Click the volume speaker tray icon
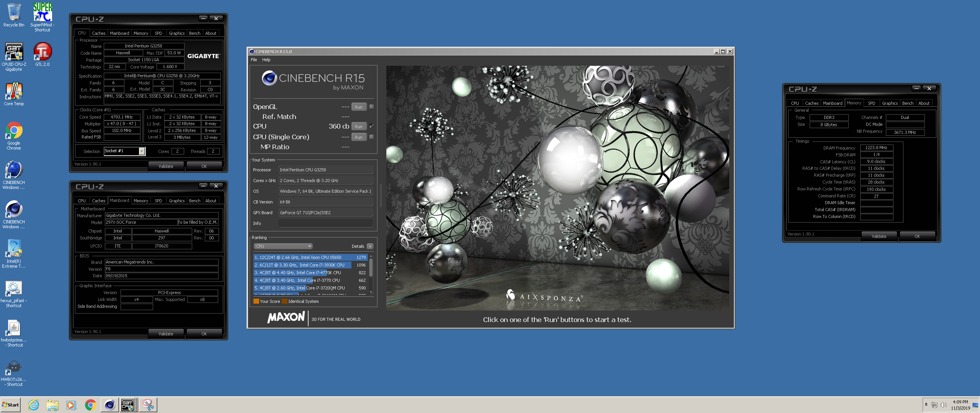This screenshot has height=413, width=980. coord(944,405)
